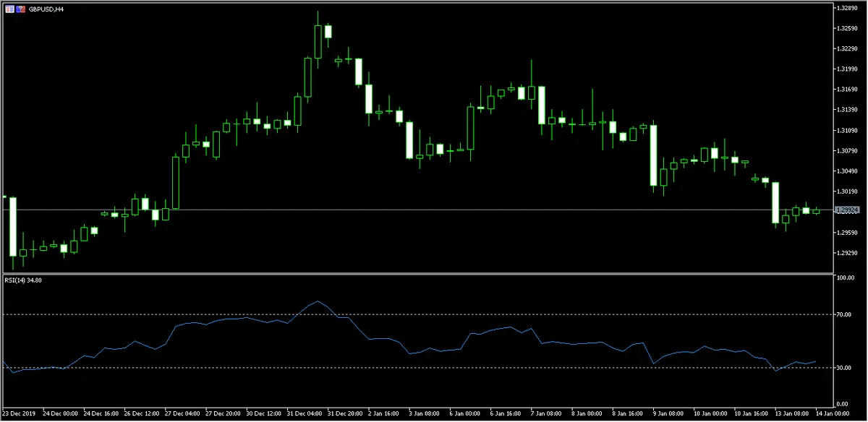Click the 1.32590 price axis label
Image resolution: width=868 pixels, height=422 pixels.
point(848,28)
